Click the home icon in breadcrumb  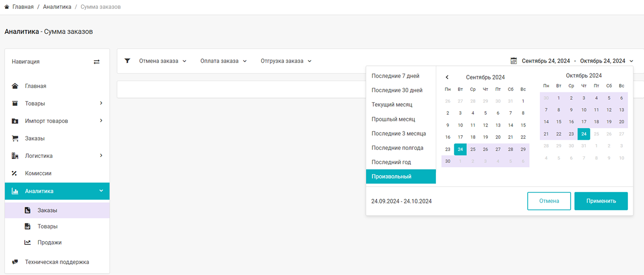[7, 7]
